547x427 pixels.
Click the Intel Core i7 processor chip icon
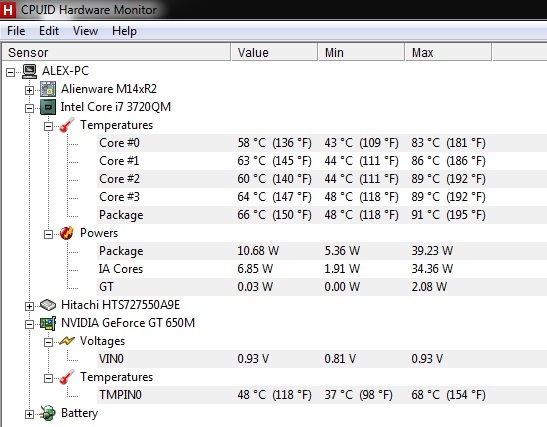pos(48,107)
